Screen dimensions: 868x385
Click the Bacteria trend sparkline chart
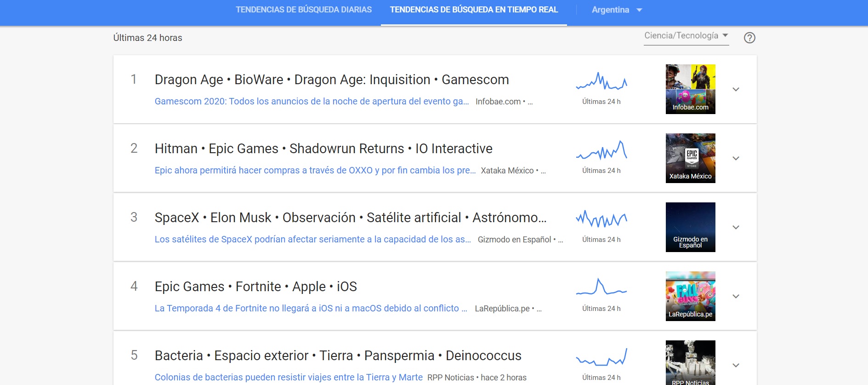point(601,357)
